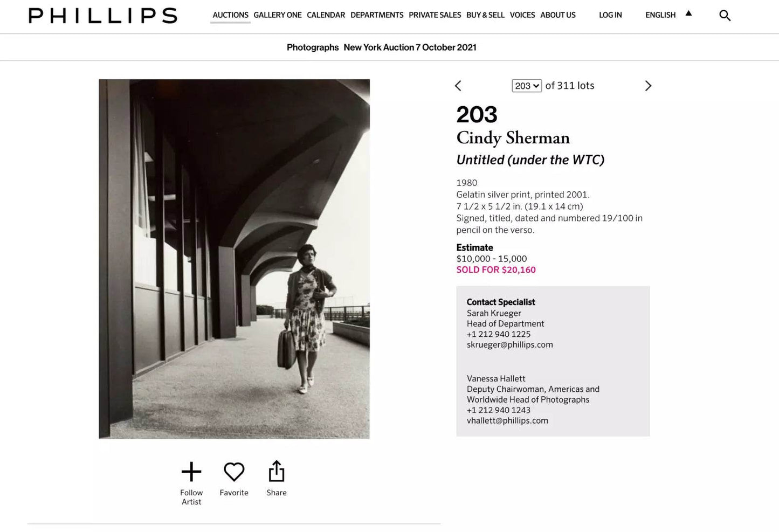Screen dimensions: 779x532
Task: Go to next lot arrow
Action: [648, 86]
